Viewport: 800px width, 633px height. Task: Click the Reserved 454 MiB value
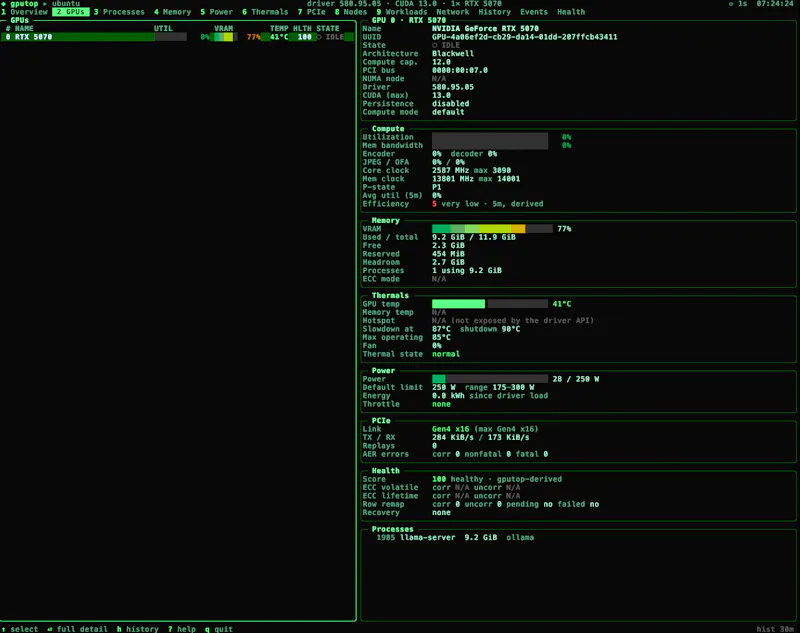point(448,254)
